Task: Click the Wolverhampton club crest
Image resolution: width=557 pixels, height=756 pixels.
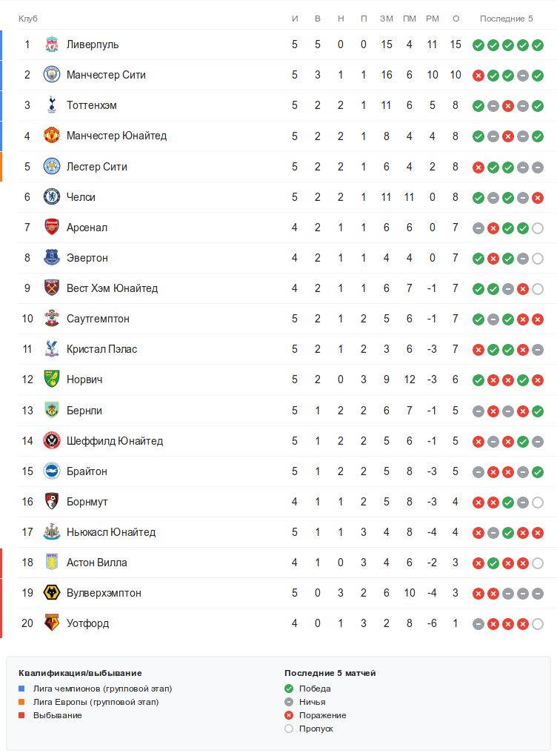Action: pyautogui.click(x=51, y=592)
